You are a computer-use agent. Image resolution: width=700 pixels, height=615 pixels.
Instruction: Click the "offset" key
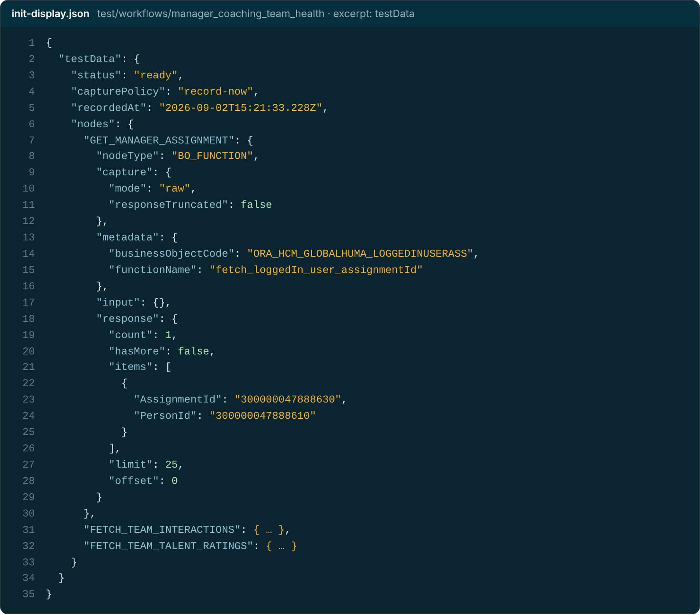pos(134,481)
